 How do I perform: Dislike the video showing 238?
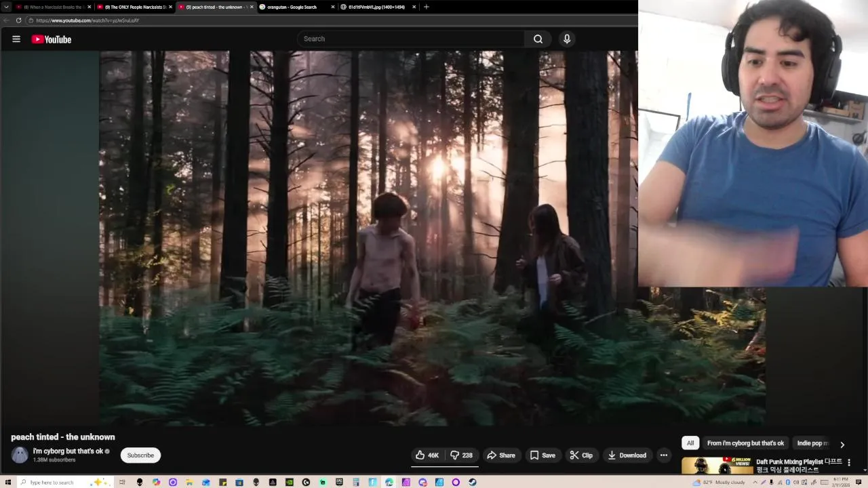click(462, 455)
